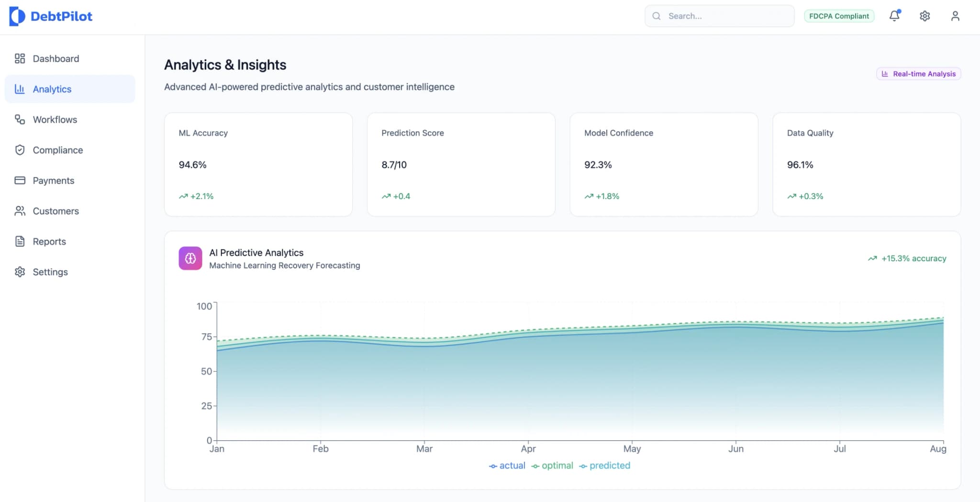The image size is (980, 502).
Task: Click the Compliance shield icon
Action: pos(20,150)
